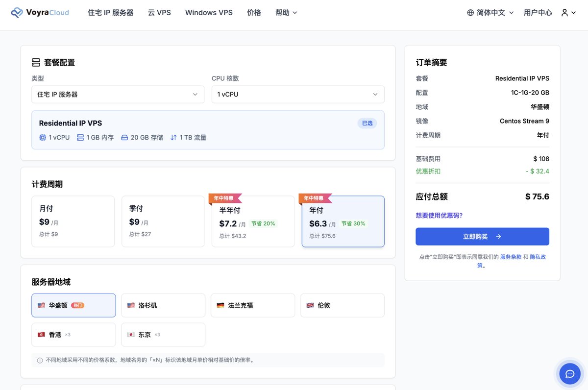Choose the 香港 server region
This screenshot has width=588, height=390.
pyautogui.click(x=73, y=335)
